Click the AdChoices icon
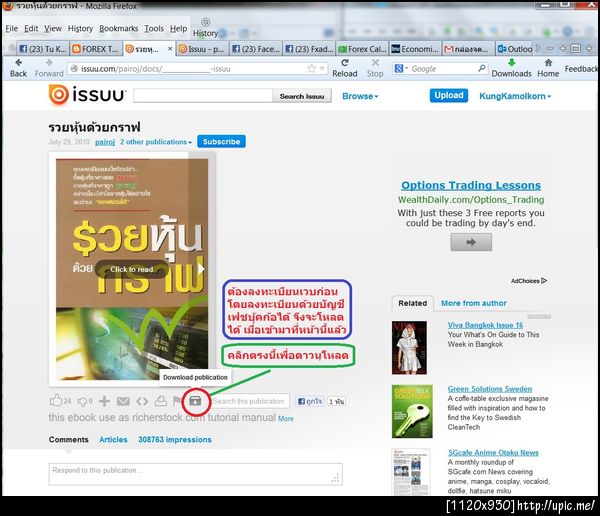 (544, 281)
